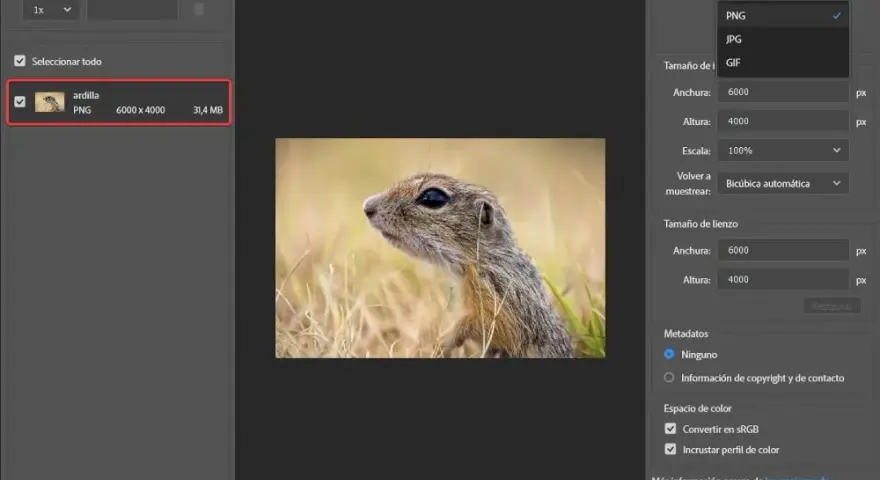Image resolution: width=880 pixels, height=480 pixels.
Task: Click the PNG format label under ardilla
Action: [82, 110]
